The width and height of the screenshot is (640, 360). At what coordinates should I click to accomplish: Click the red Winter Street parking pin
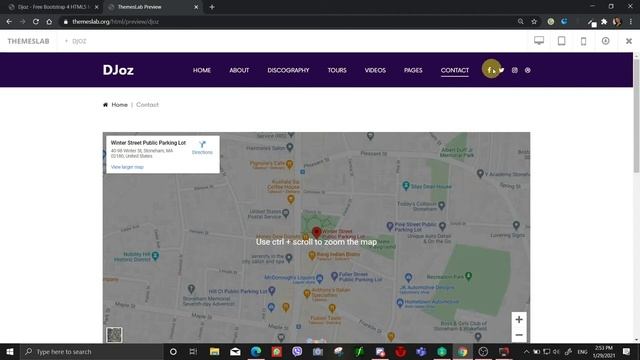(316, 233)
